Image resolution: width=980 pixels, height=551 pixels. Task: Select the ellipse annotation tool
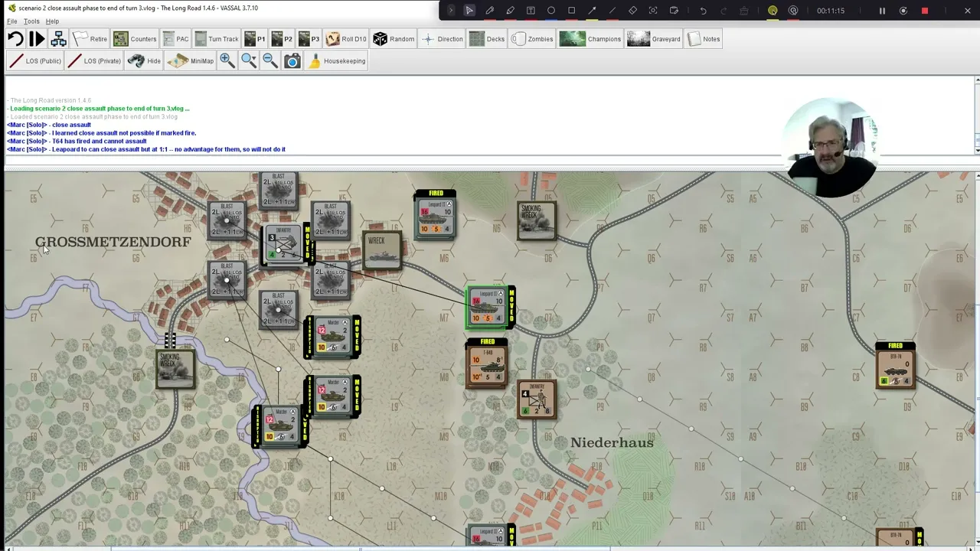pos(551,11)
